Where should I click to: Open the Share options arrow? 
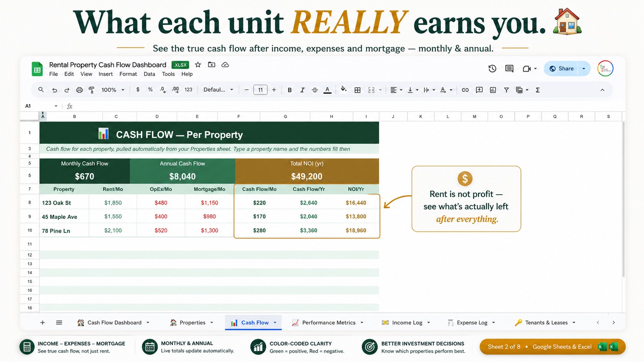click(584, 68)
